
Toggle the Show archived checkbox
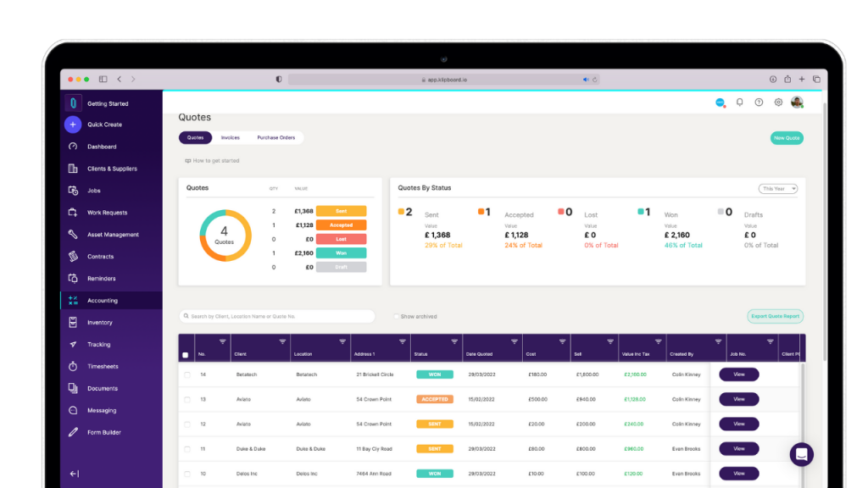(x=397, y=317)
